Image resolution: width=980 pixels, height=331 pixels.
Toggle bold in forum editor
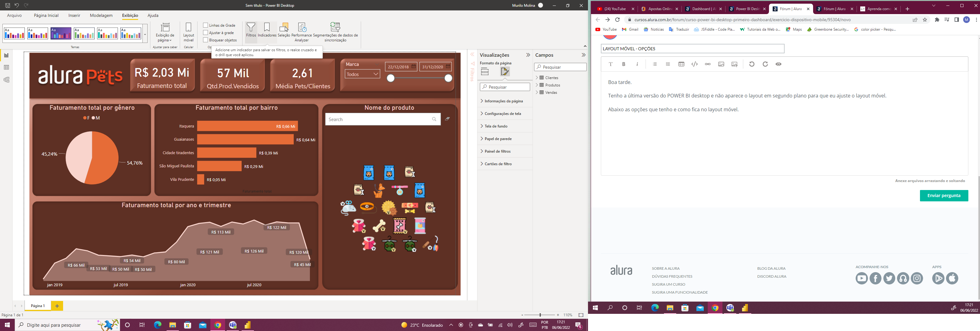click(624, 64)
